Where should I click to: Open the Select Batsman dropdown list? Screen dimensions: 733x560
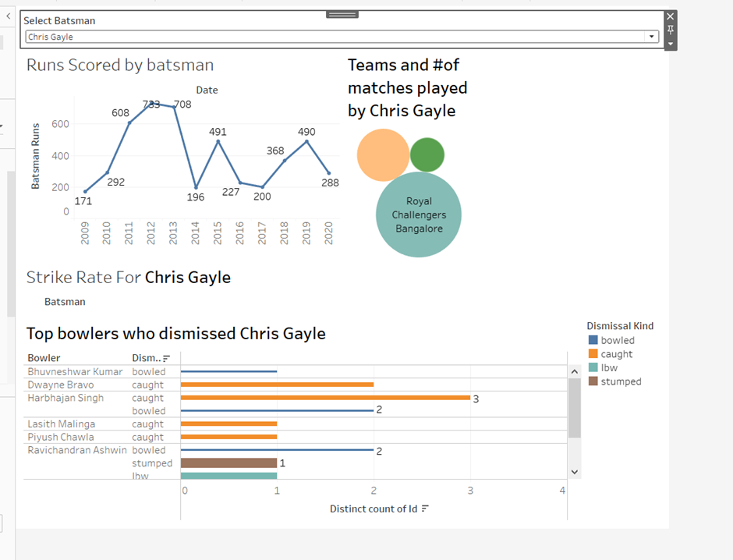tap(651, 36)
